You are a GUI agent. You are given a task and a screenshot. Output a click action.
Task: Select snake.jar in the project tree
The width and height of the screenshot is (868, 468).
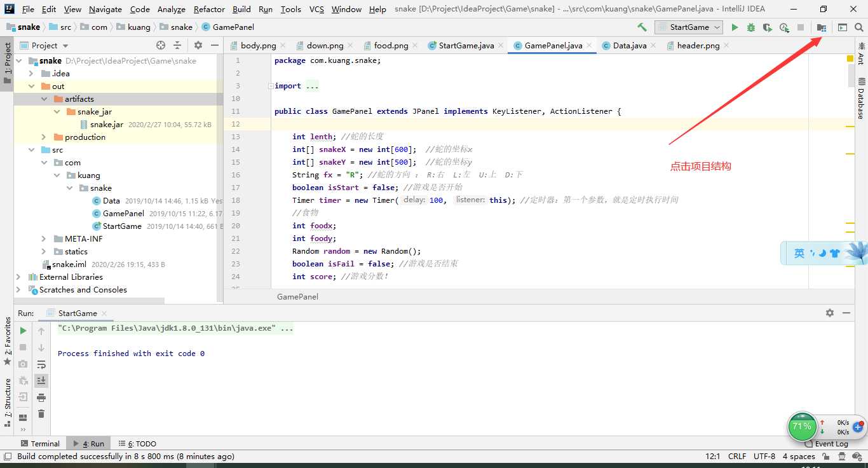(x=107, y=125)
